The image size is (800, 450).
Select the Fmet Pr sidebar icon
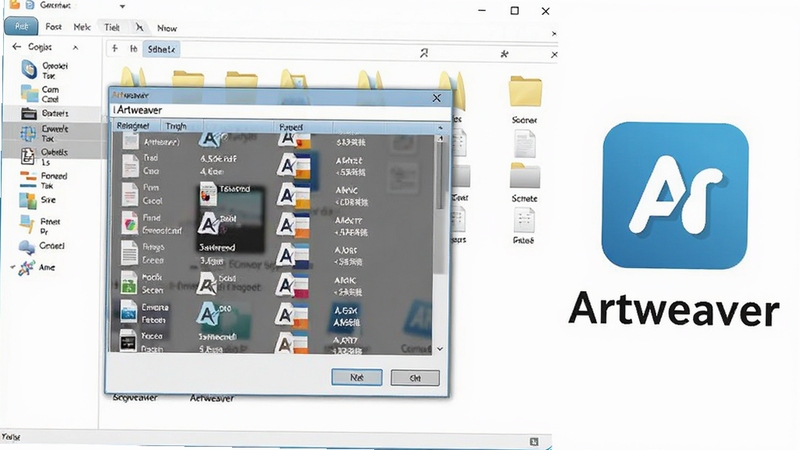click(27, 224)
